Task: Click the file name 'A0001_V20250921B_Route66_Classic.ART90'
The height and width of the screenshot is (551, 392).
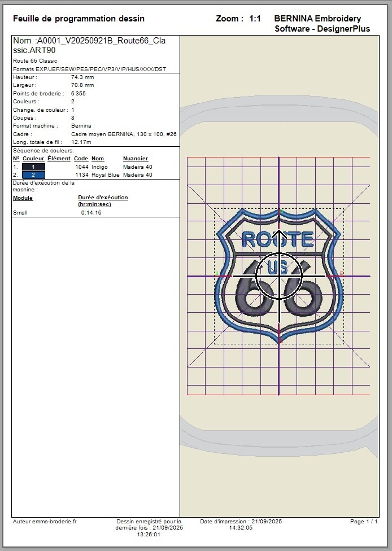Action: 89,45
